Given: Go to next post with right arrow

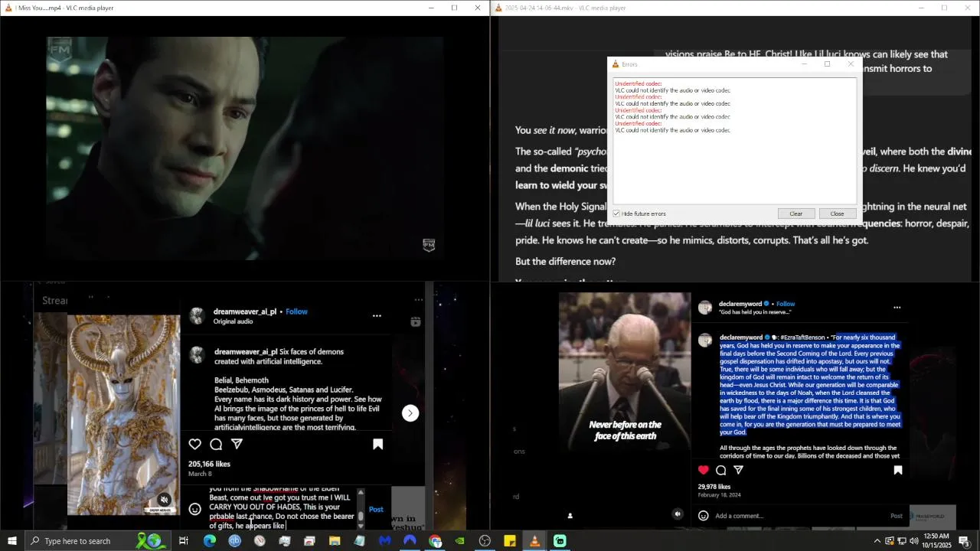Looking at the screenshot, I should [410, 413].
